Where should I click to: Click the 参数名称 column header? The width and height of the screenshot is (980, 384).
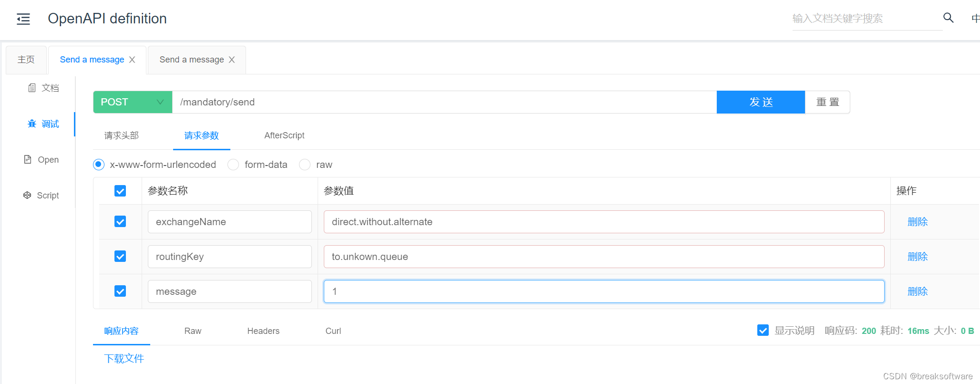[168, 191]
